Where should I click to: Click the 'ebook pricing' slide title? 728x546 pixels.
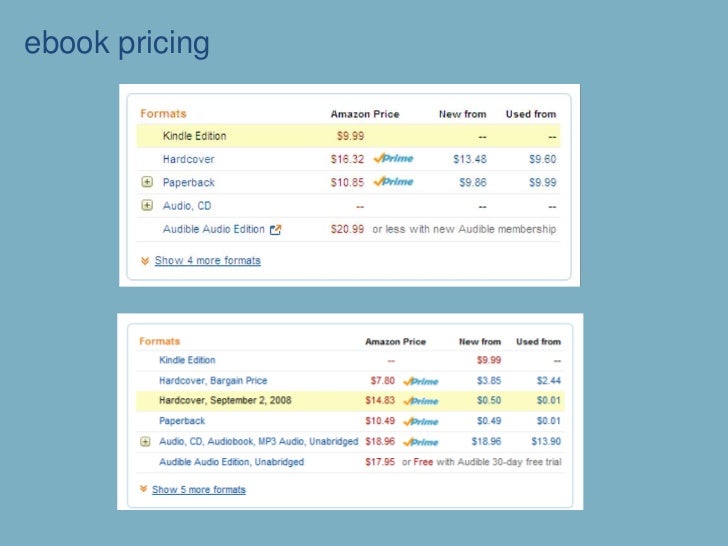[117, 43]
